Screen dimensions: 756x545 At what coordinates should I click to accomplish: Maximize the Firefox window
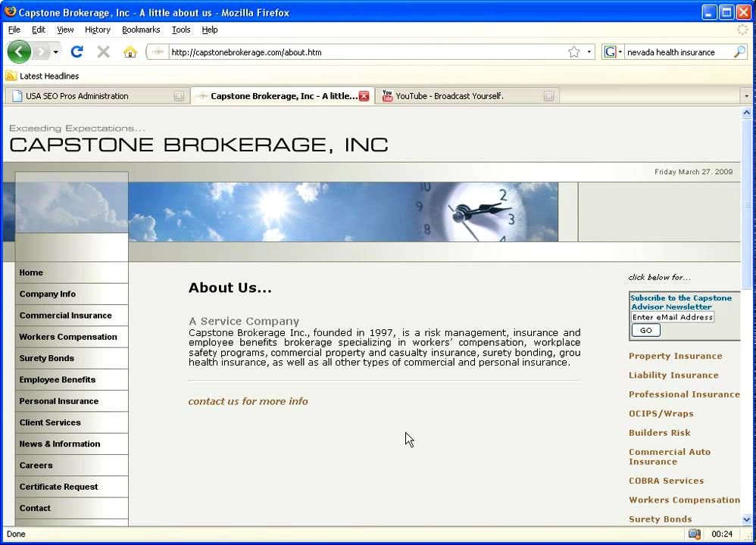click(726, 12)
